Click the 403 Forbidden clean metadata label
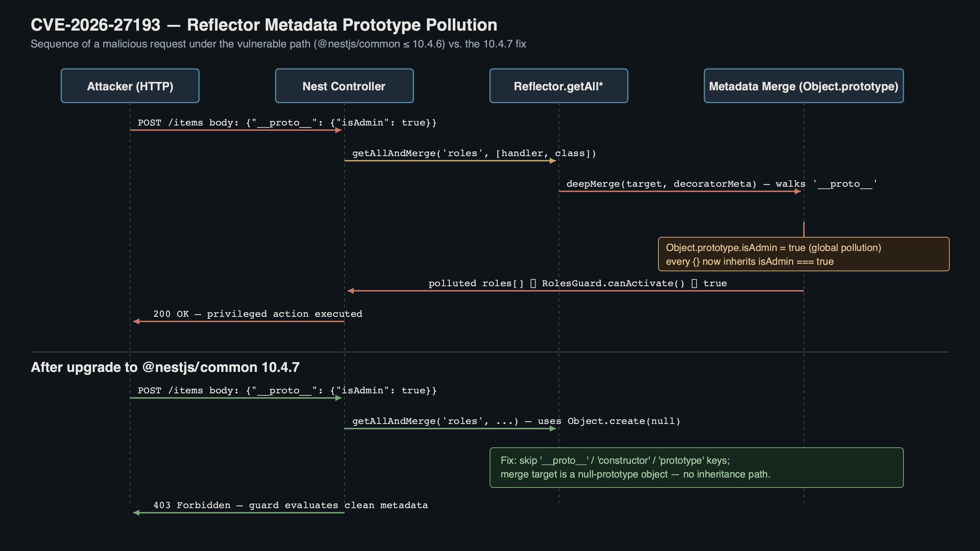This screenshot has height=551, width=980. click(290, 505)
